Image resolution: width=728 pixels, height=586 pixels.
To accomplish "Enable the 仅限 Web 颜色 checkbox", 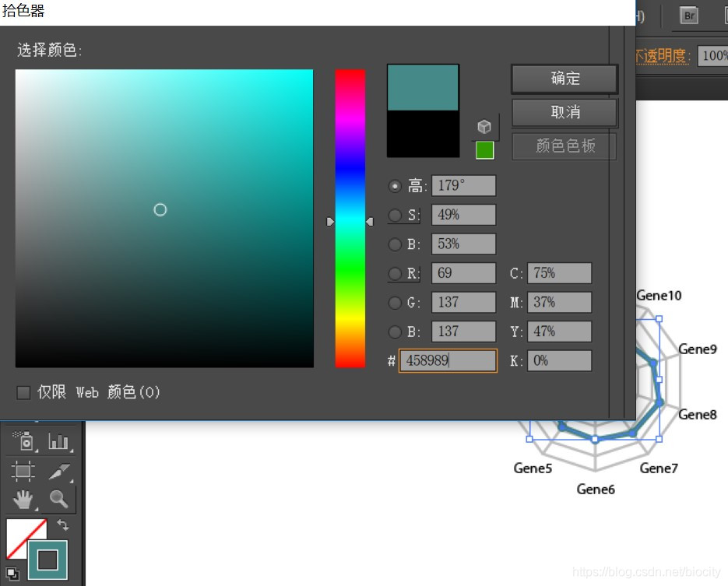I will [23, 392].
